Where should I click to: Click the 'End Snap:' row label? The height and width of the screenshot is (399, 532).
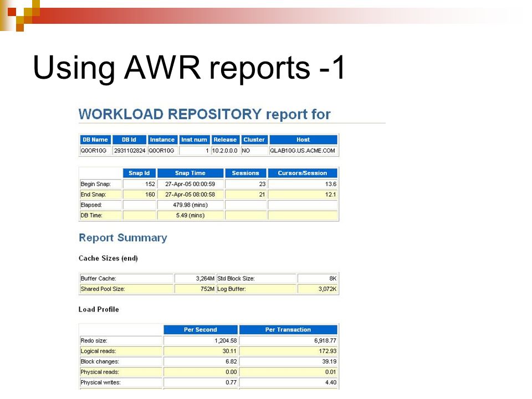[x=93, y=195]
